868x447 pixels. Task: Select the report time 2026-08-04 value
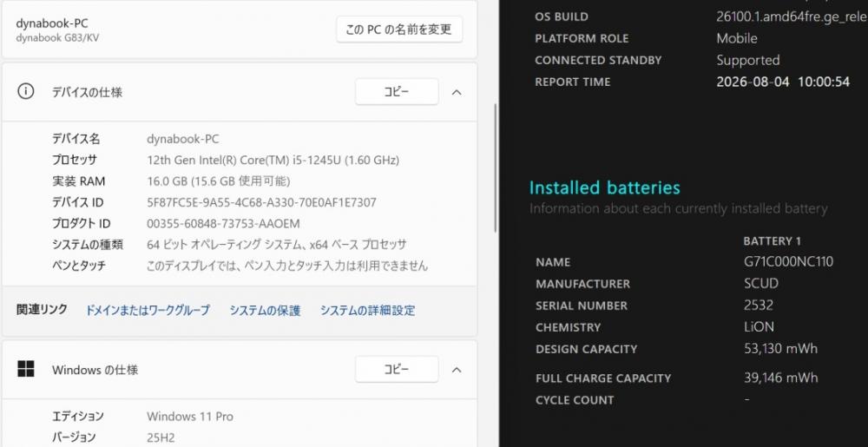click(x=783, y=82)
